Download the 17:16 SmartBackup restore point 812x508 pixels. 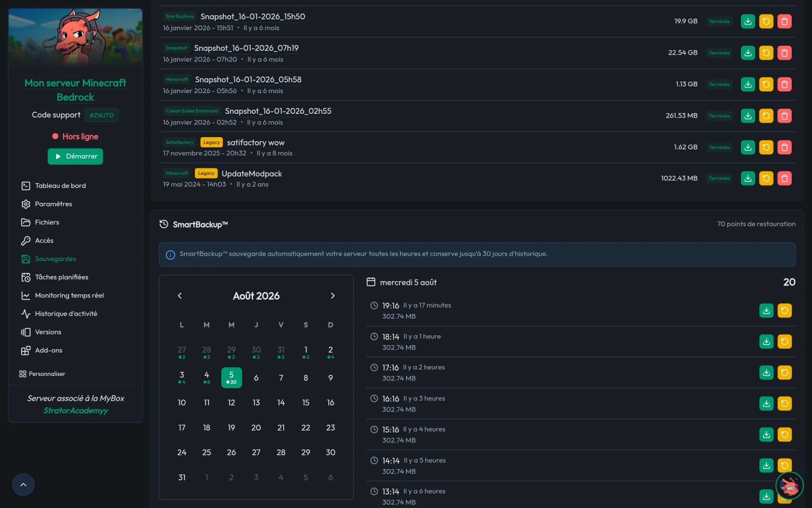(766, 373)
